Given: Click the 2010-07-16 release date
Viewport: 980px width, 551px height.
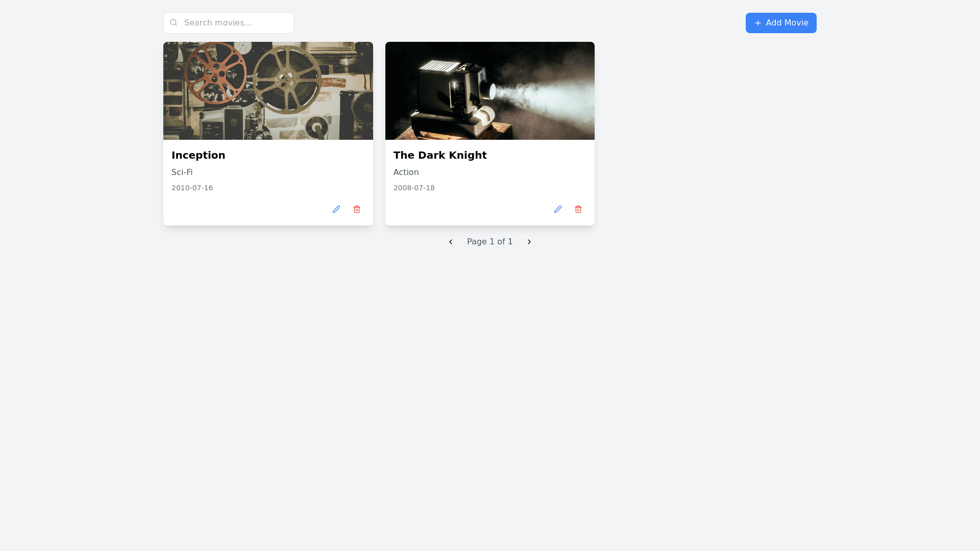Looking at the screenshot, I should click(x=192, y=188).
